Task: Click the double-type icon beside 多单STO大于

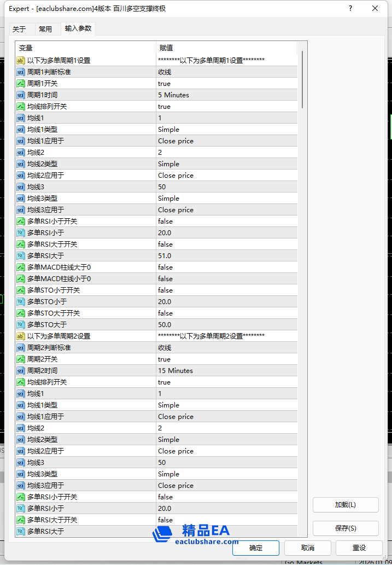Action: coord(21,325)
